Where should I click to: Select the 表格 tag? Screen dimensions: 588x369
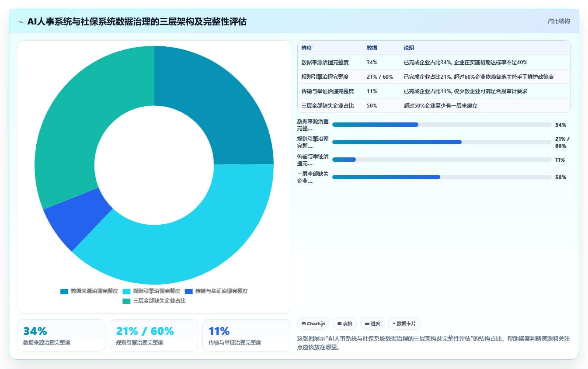(x=344, y=324)
